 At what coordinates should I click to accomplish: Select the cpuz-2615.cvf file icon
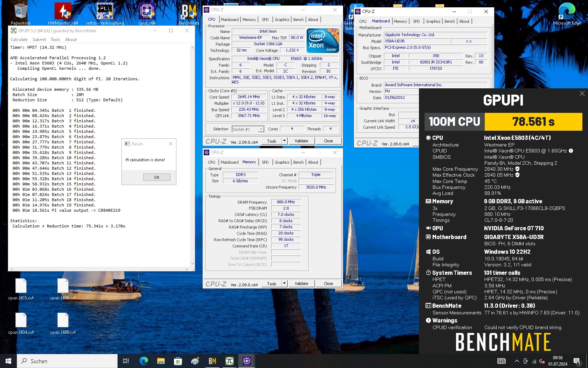point(21,289)
